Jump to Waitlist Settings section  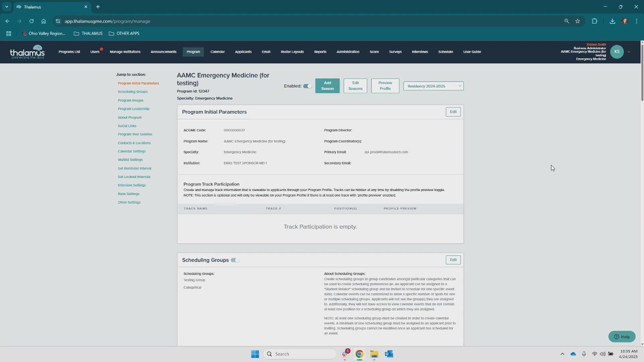(130, 160)
